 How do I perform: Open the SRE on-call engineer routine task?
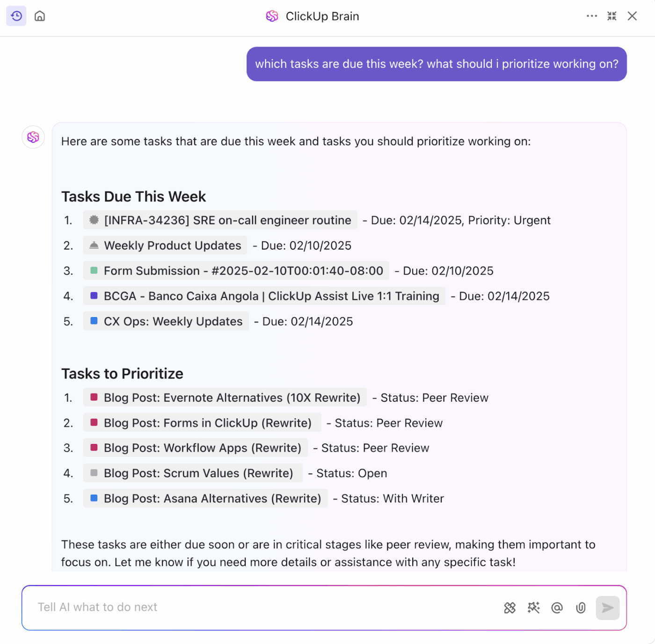[220, 220]
